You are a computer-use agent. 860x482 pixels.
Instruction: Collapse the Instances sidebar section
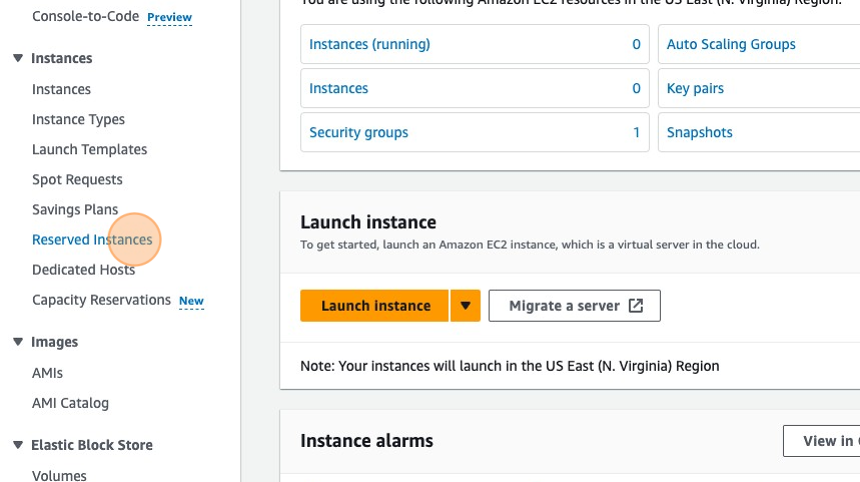[x=18, y=59]
